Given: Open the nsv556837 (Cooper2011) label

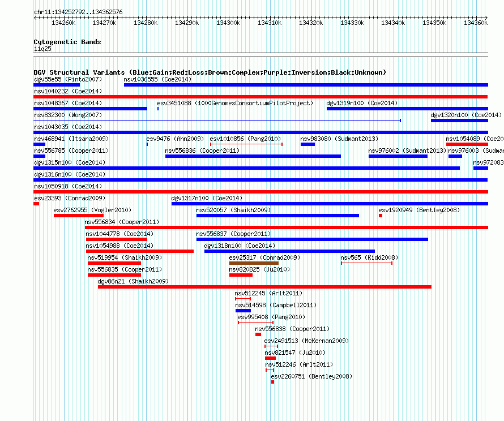Looking at the screenshot, I should [233, 234].
